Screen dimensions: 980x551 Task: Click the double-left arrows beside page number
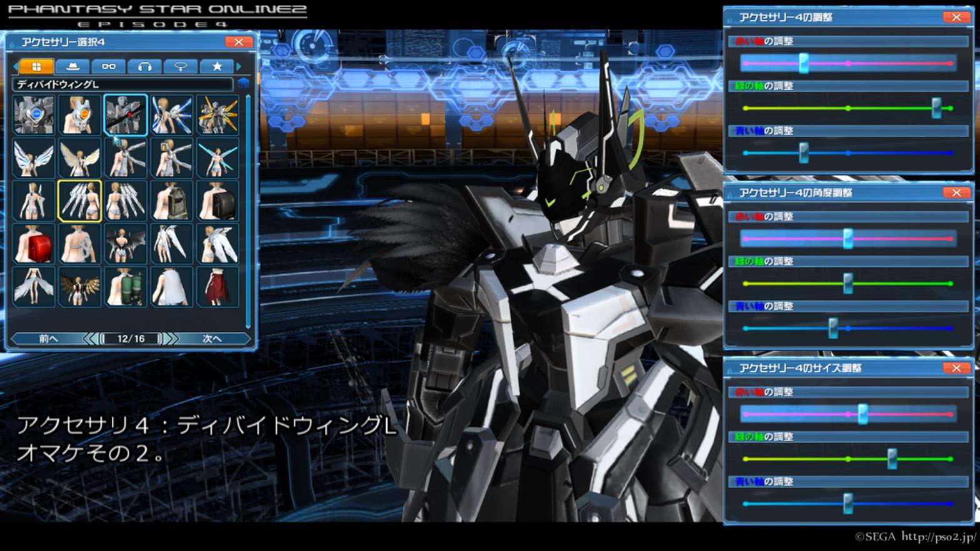coord(91,339)
